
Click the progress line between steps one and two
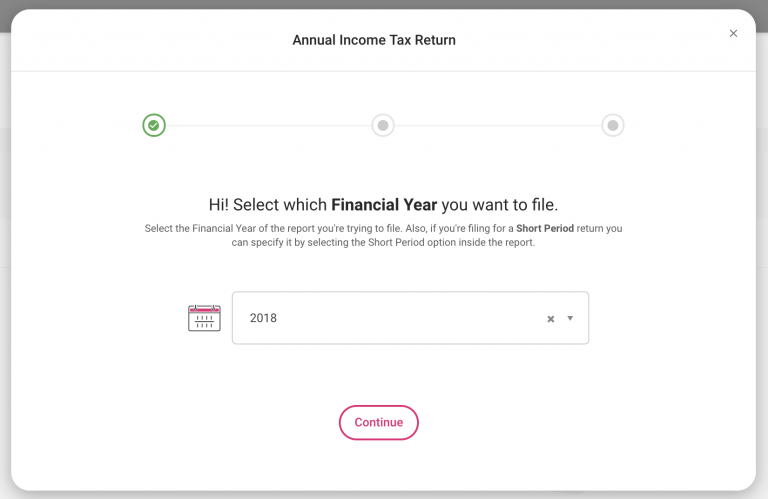click(268, 125)
